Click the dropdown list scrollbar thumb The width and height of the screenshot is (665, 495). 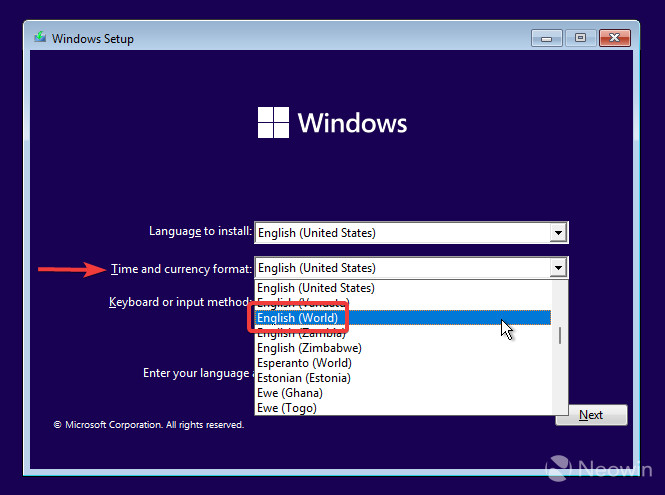pyautogui.click(x=560, y=336)
